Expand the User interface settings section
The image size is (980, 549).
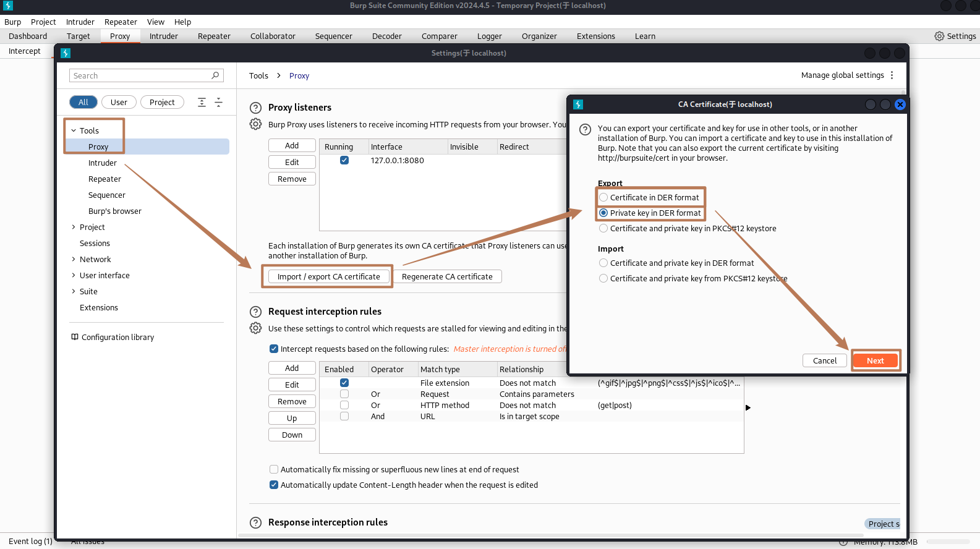[x=74, y=275]
